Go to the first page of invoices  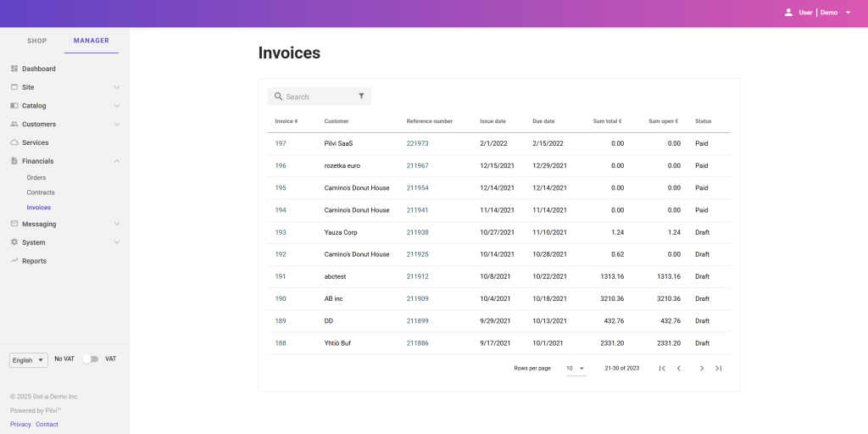click(662, 368)
